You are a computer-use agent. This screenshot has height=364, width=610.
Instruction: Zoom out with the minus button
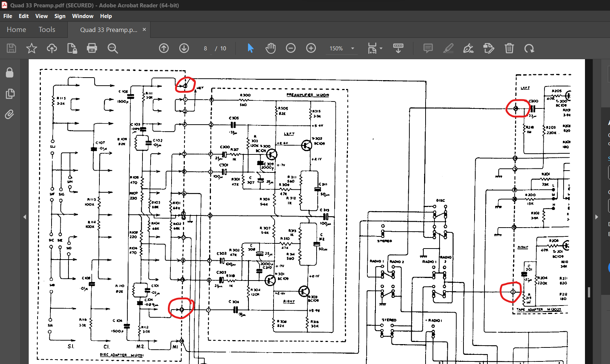pyautogui.click(x=291, y=48)
